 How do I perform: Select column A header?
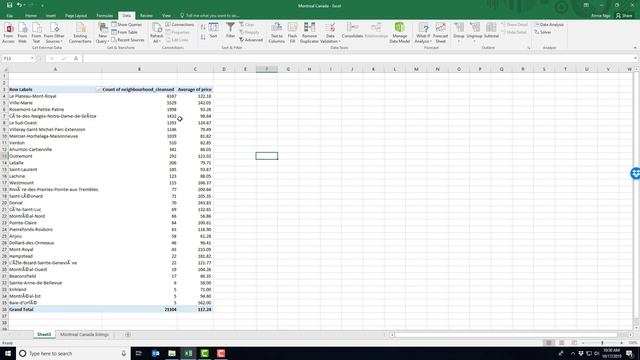55,69
